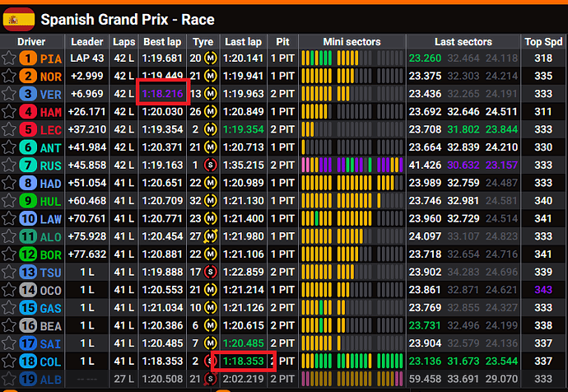Image resolution: width=568 pixels, height=392 pixels.
Task: Click medium tyre icon in VER row
Action: [x=211, y=94]
